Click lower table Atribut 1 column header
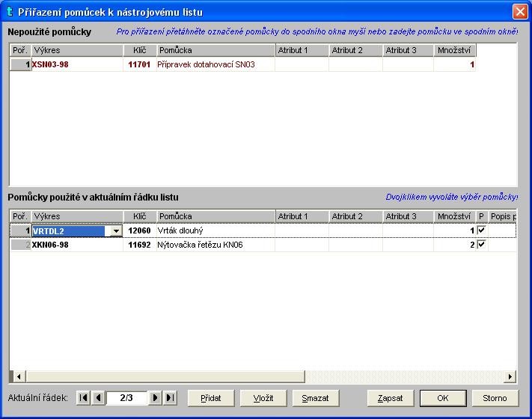Viewport: 532px width, 419px height. (302, 216)
